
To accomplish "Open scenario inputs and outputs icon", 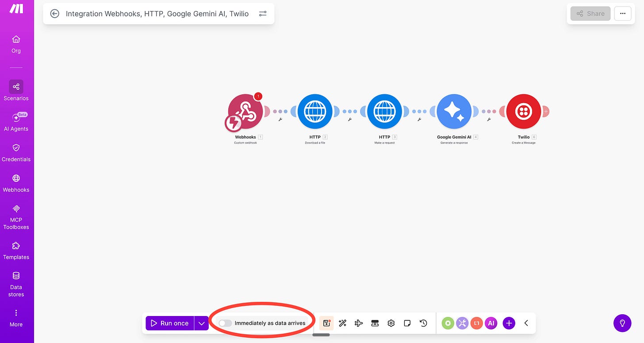I will pos(375,323).
